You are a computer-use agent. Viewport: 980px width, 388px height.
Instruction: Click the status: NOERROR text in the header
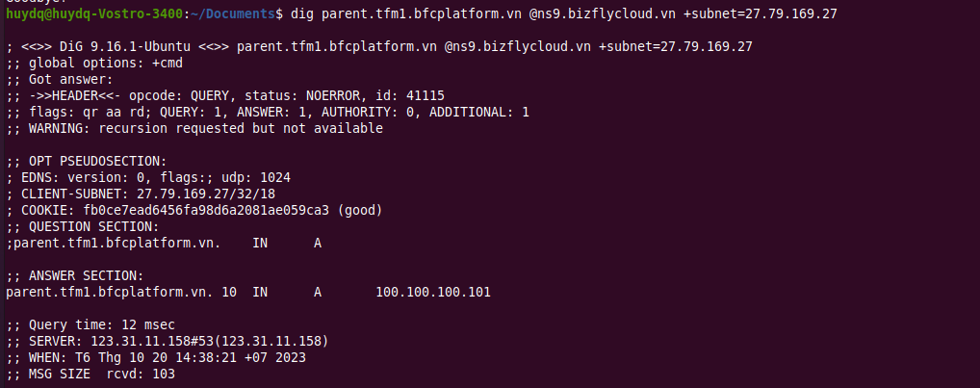pyautogui.click(x=302, y=95)
